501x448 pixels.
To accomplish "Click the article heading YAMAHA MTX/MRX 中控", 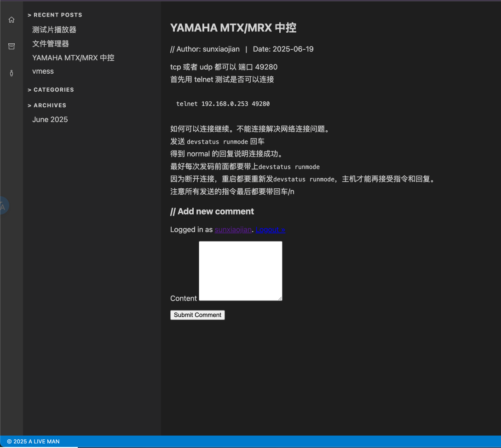I will click(x=233, y=28).
